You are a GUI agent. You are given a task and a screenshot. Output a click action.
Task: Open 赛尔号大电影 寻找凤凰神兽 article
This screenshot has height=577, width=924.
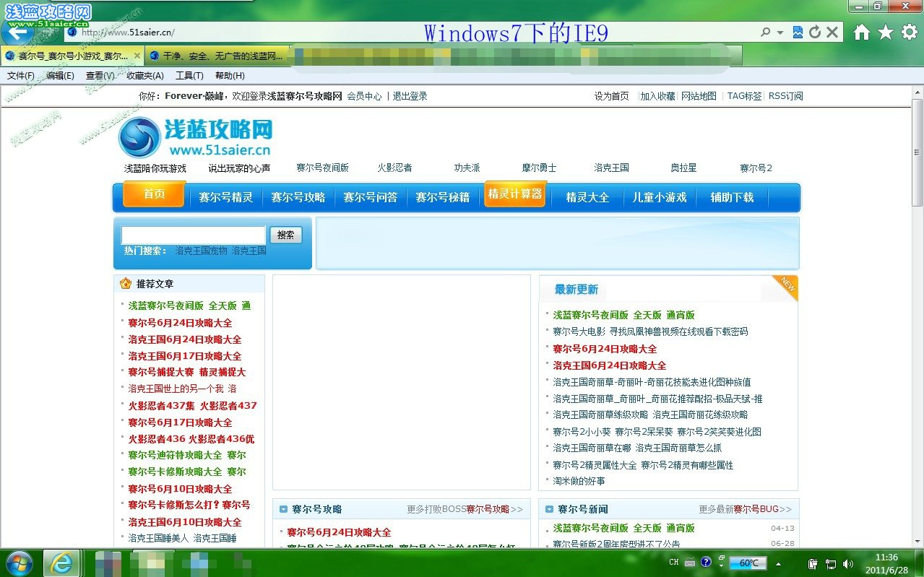(x=650, y=332)
